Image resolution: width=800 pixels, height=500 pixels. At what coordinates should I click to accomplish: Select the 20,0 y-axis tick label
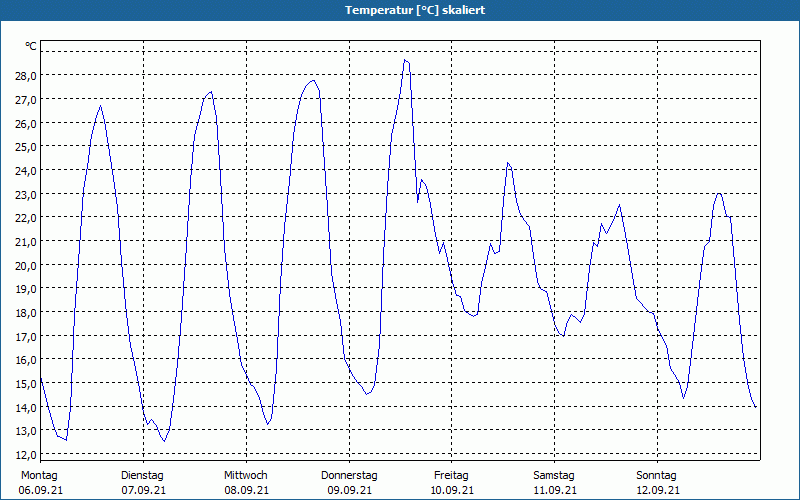(25, 265)
